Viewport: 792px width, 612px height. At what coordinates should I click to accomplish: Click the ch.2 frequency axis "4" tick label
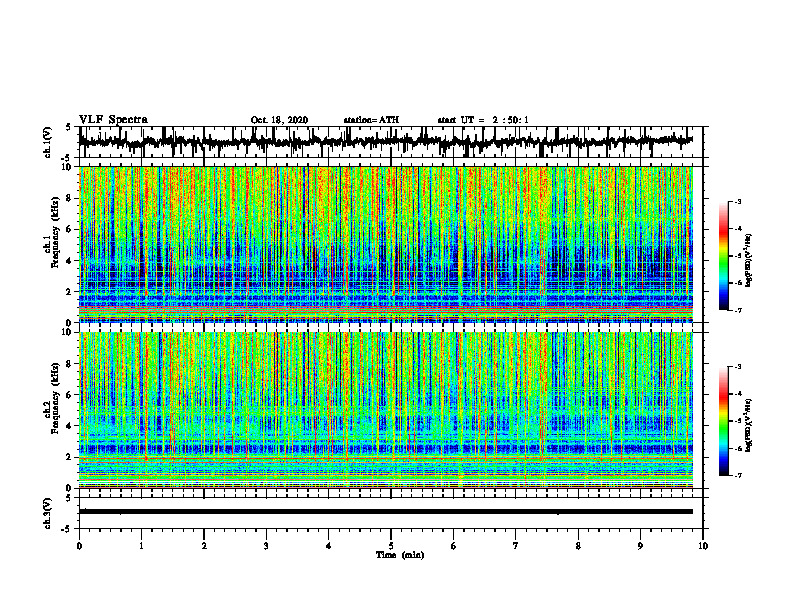coord(70,426)
